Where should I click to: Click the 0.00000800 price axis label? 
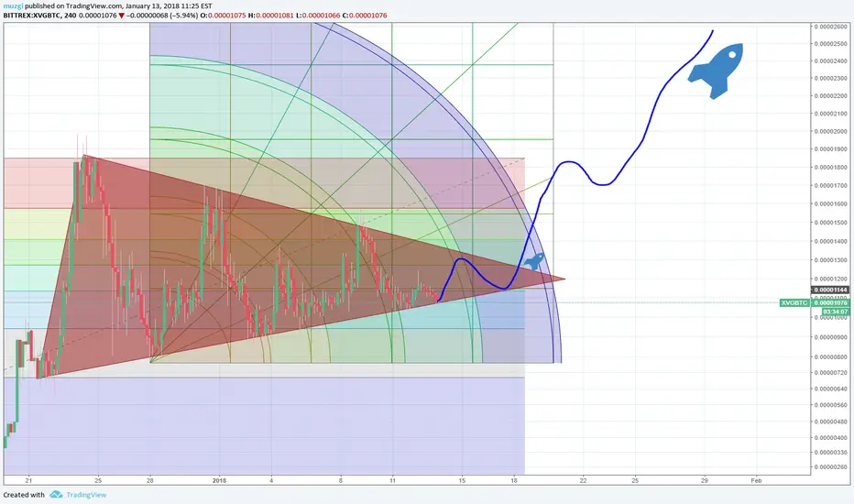click(x=830, y=356)
